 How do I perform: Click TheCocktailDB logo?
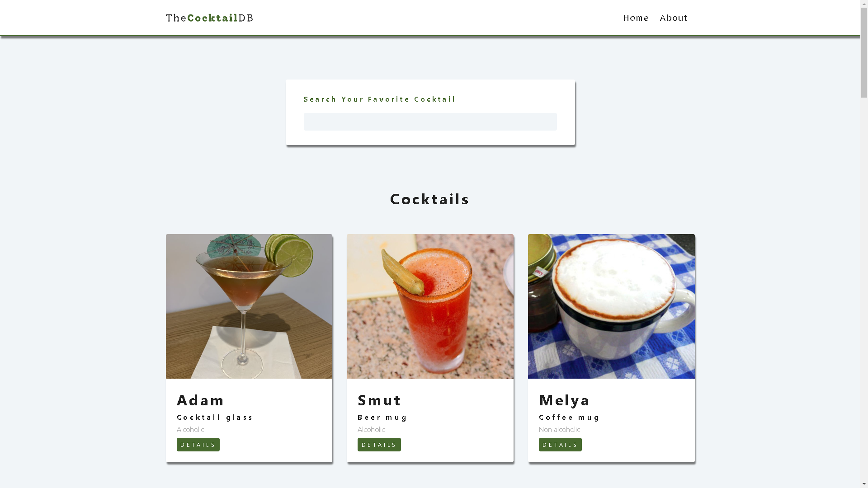tap(209, 18)
